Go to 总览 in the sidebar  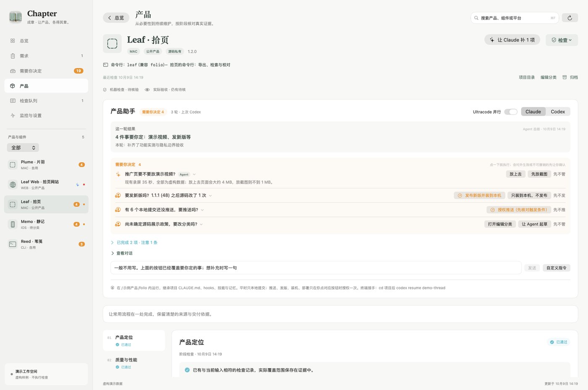(46, 41)
